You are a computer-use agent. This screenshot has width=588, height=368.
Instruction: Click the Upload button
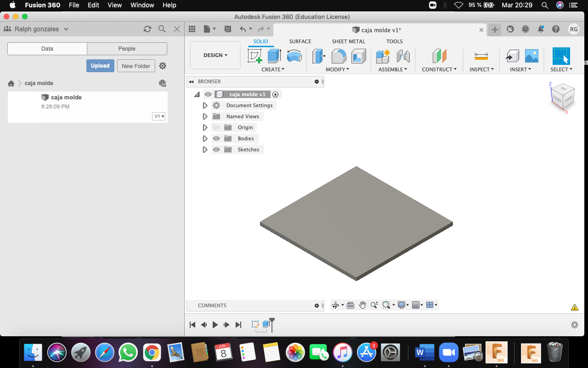pyautogui.click(x=100, y=66)
